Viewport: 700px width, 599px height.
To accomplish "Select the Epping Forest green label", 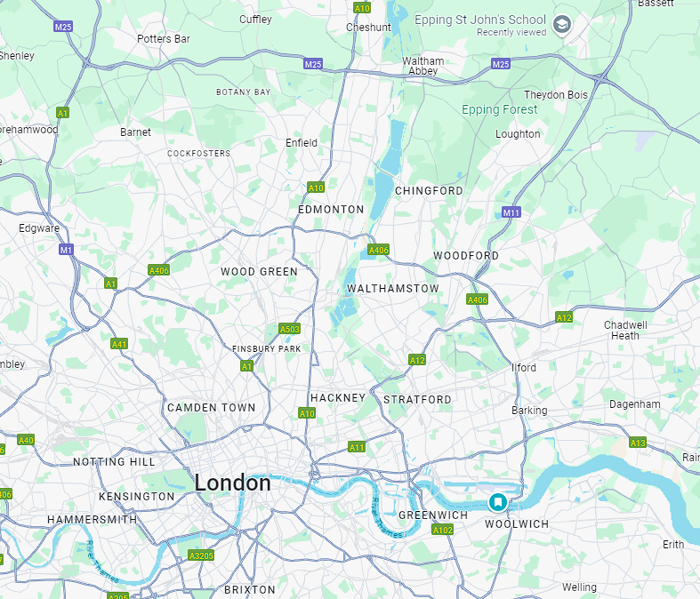I will [500, 109].
